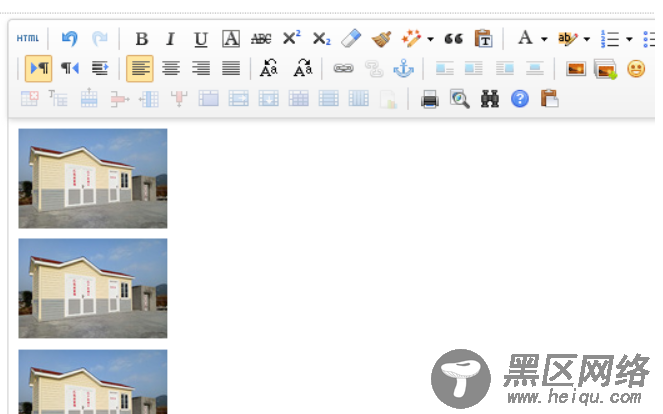The height and width of the screenshot is (414, 663).
Task: Preview the content with magnifier
Action: [460, 99]
